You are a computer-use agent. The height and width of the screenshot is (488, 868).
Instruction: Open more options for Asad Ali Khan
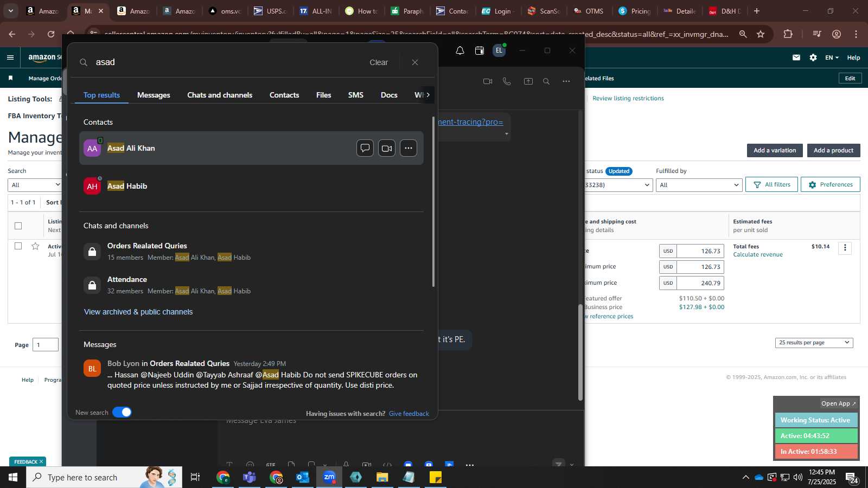[x=409, y=148]
